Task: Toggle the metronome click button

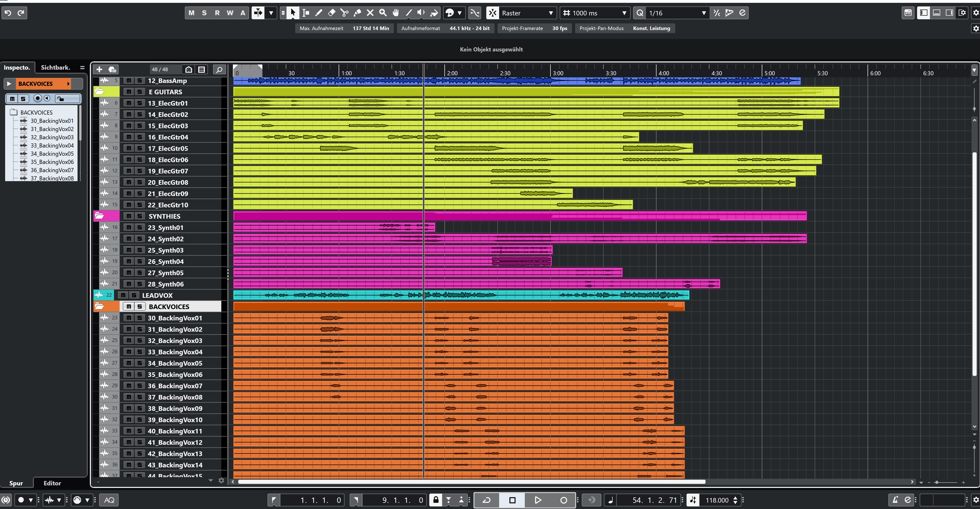Action: (x=895, y=500)
